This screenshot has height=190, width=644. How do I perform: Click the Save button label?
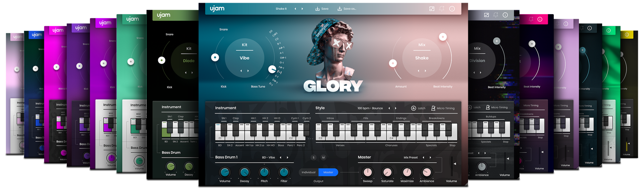tap(325, 9)
